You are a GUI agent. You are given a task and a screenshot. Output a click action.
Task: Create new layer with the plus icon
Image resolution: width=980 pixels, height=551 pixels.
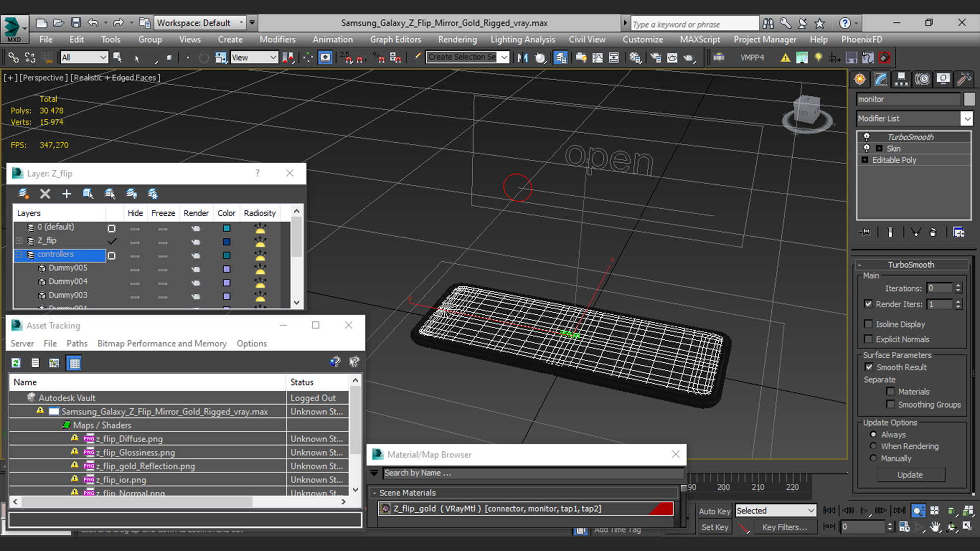coord(66,194)
